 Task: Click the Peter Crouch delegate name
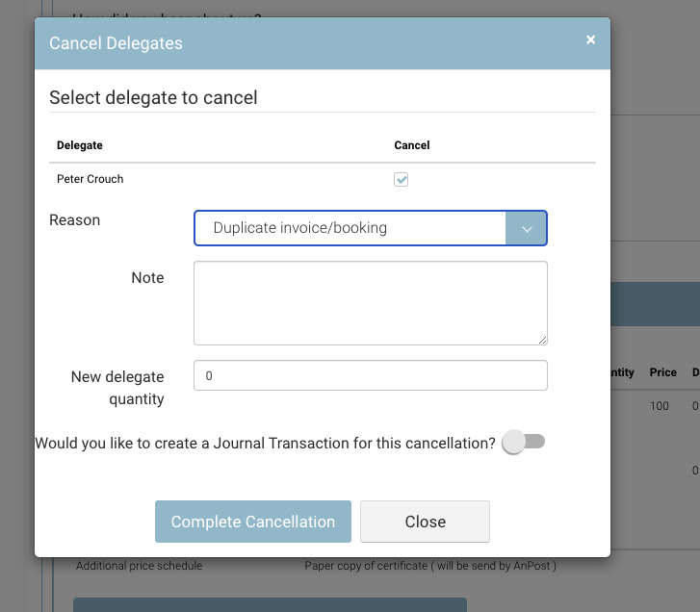point(91,179)
